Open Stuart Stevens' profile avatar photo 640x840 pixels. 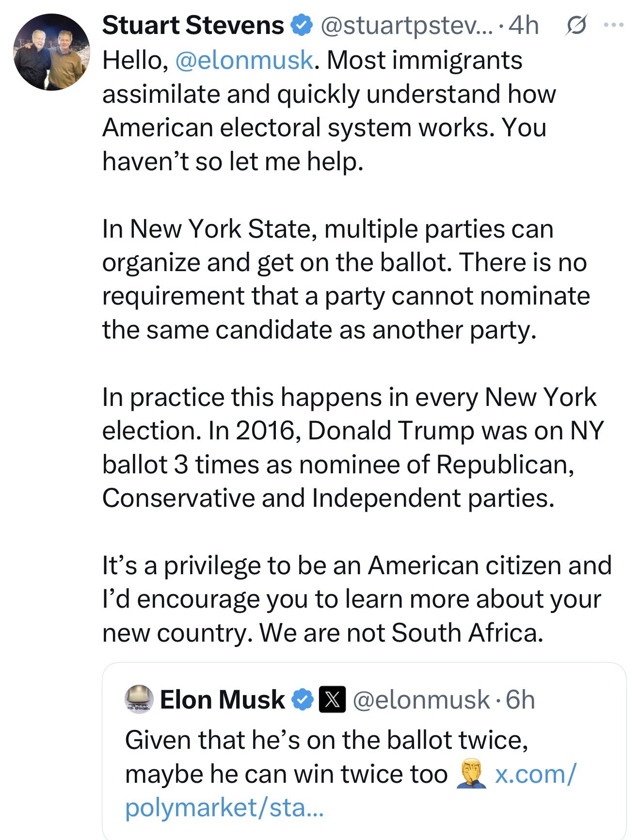[x=51, y=52]
